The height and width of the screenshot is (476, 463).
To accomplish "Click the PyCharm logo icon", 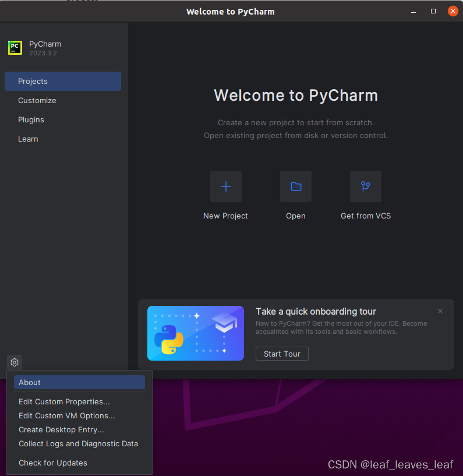I will (x=15, y=48).
